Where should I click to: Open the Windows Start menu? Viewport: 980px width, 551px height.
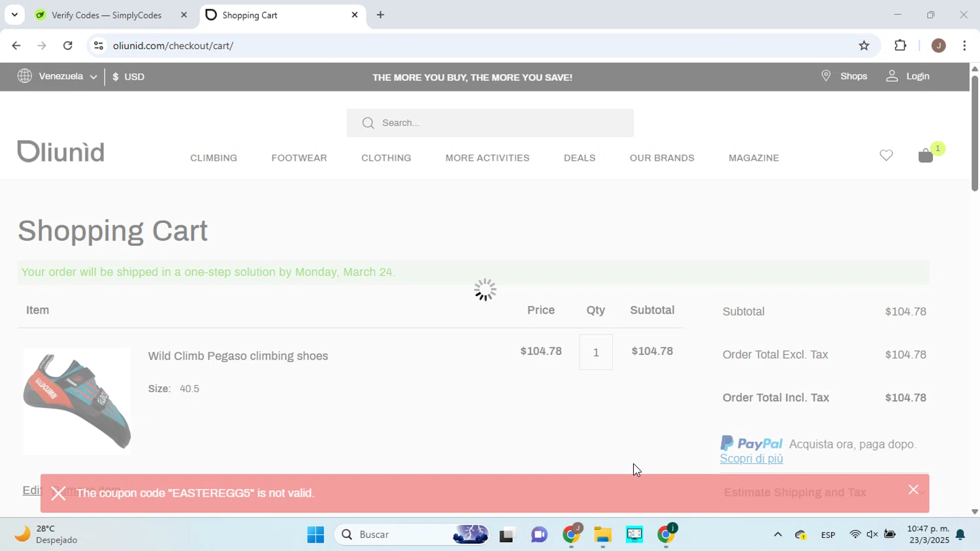316,535
